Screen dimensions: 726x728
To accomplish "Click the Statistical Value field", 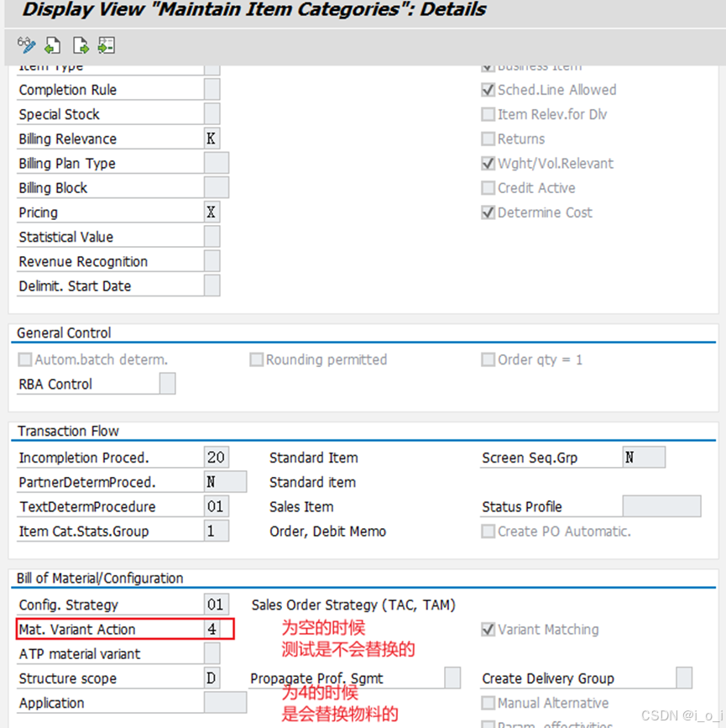I will tap(212, 238).
